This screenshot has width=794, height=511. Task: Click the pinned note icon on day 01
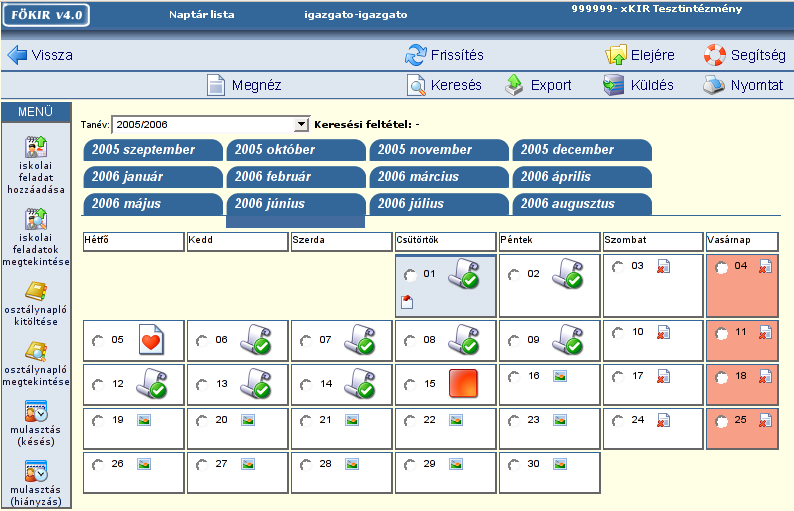tap(407, 302)
